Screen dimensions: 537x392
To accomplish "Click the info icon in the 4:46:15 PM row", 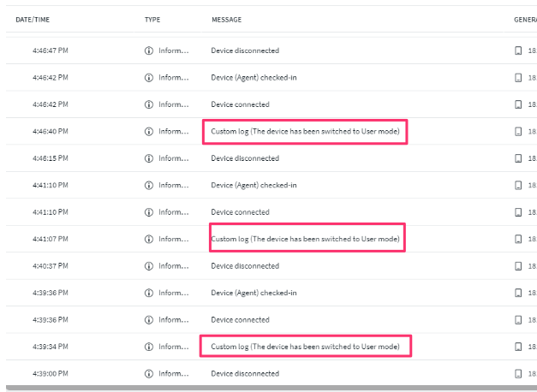I will pyautogui.click(x=149, y=158).
